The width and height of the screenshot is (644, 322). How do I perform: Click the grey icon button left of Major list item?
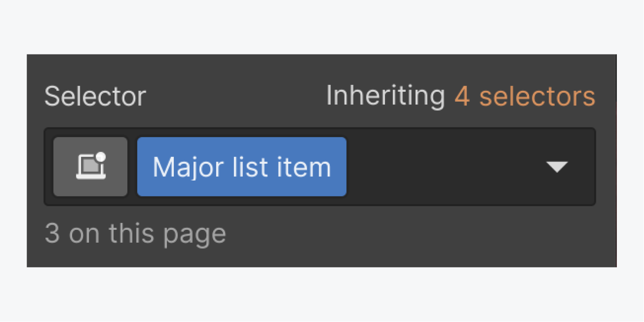coord(90,166)
